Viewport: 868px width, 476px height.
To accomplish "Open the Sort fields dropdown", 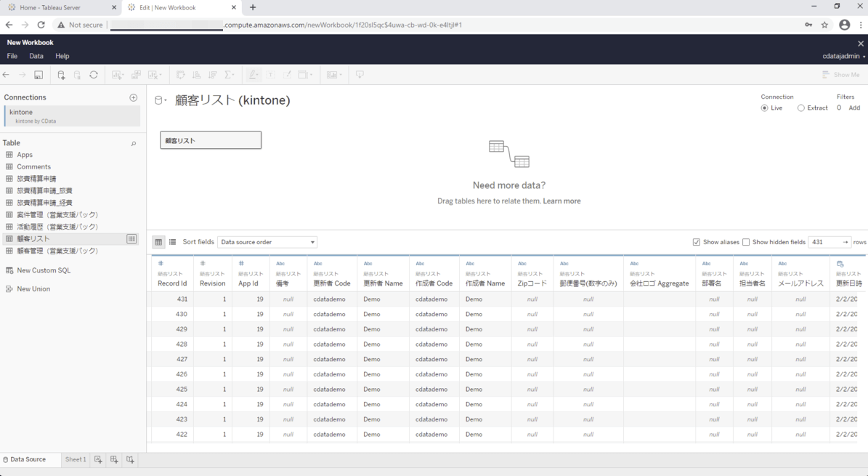I will pyautogui.click(x=268, y=242).
